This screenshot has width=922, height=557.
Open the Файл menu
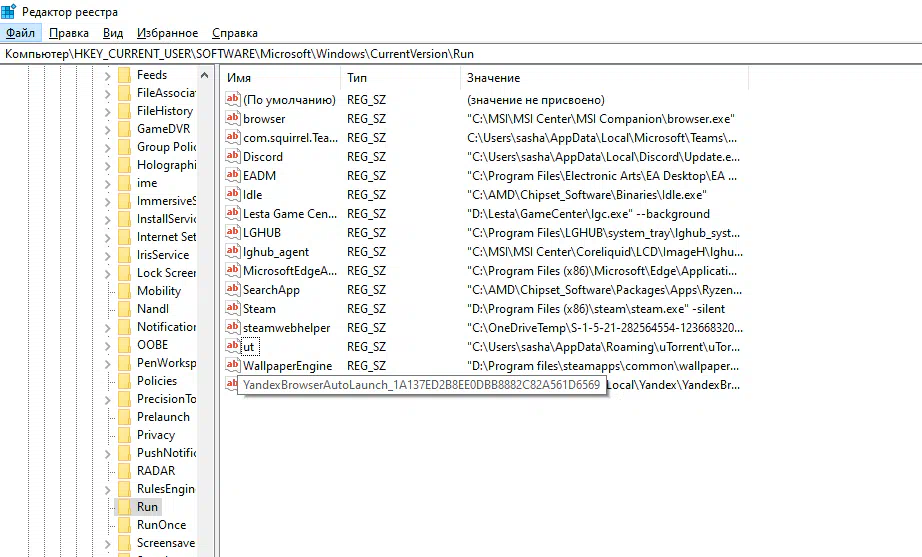point(21,33)
